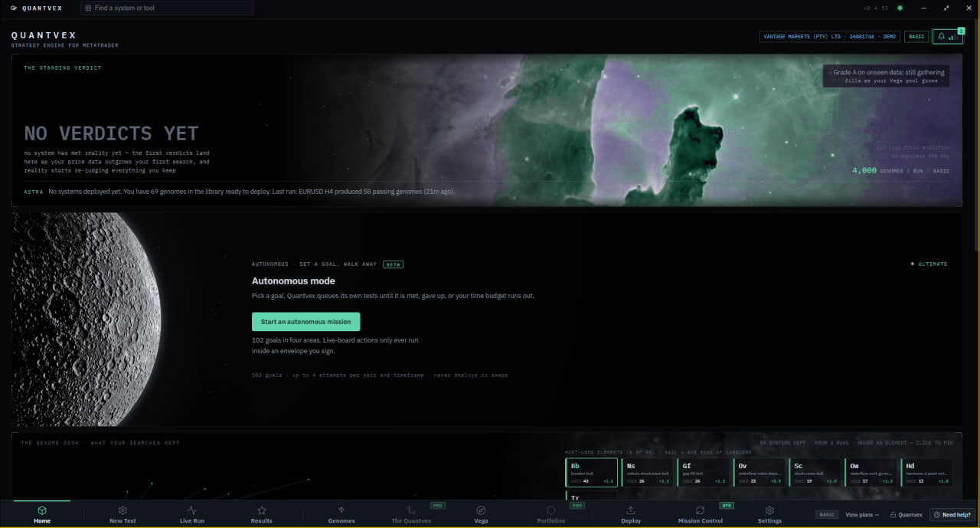Open the Portfolios PRO tab
This screenshot has height=528, width=980.
click(x=551, y=514)
